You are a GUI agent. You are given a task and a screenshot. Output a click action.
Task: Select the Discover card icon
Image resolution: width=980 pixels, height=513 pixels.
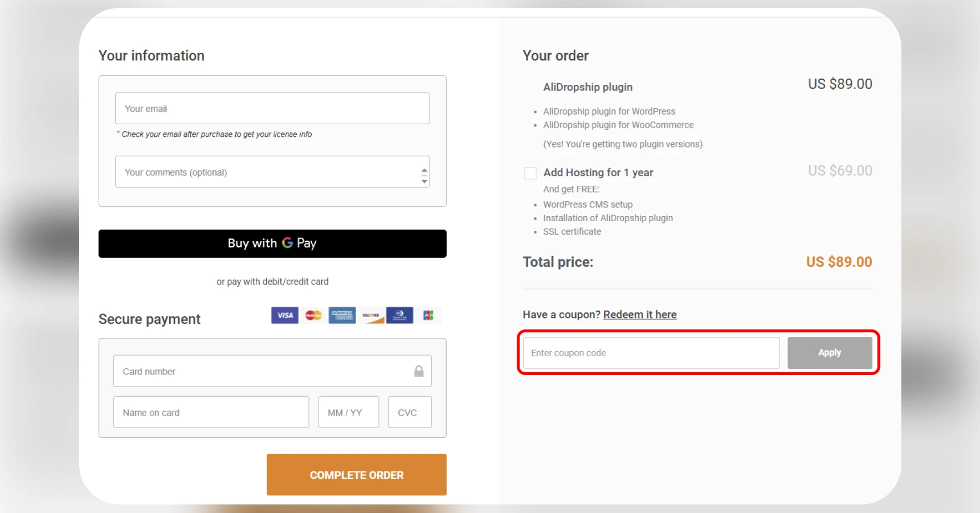click(371, 315)
